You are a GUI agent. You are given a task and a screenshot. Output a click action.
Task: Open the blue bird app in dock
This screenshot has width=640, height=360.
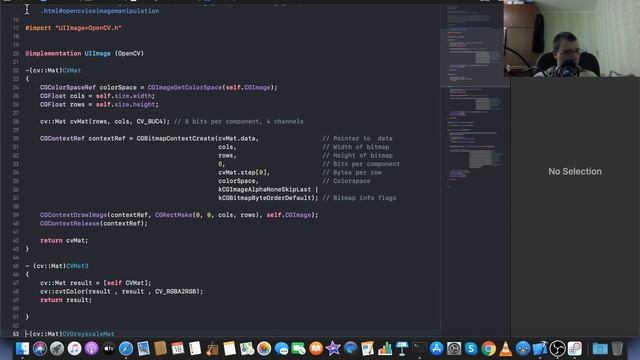point(523,349)
